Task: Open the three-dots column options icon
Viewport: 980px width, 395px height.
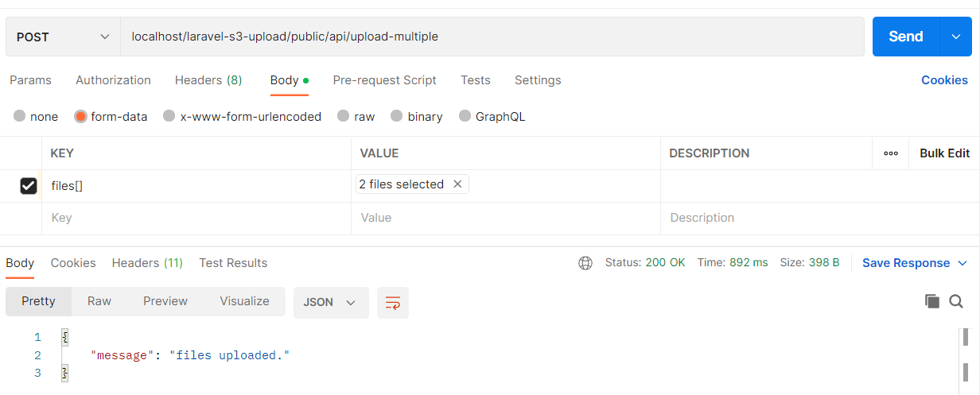Action: 891,153
